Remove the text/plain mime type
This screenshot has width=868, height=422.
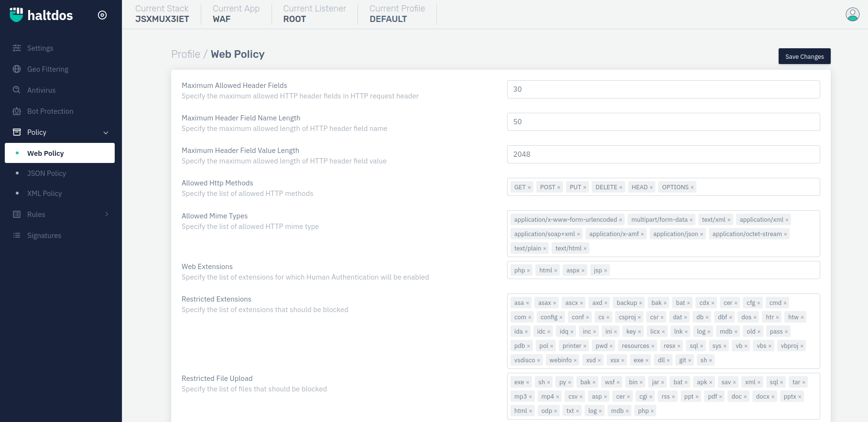(545, 249)
